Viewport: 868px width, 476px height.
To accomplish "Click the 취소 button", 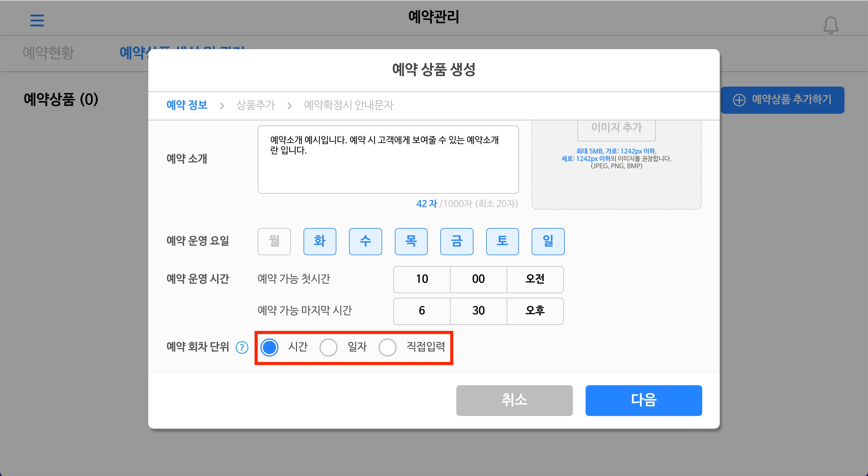I will point(514,400).
